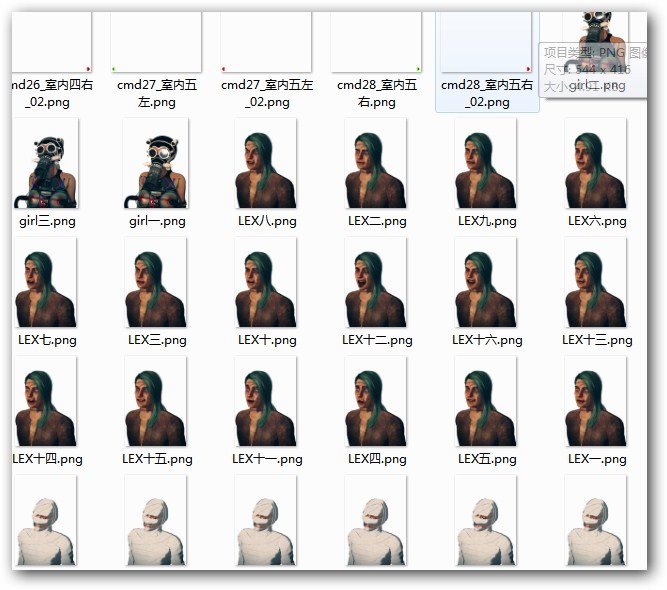Select the LEX七.png thumbnail
Image resolution: width=667 pixels, height=590 pixels.
click(46, 282)
